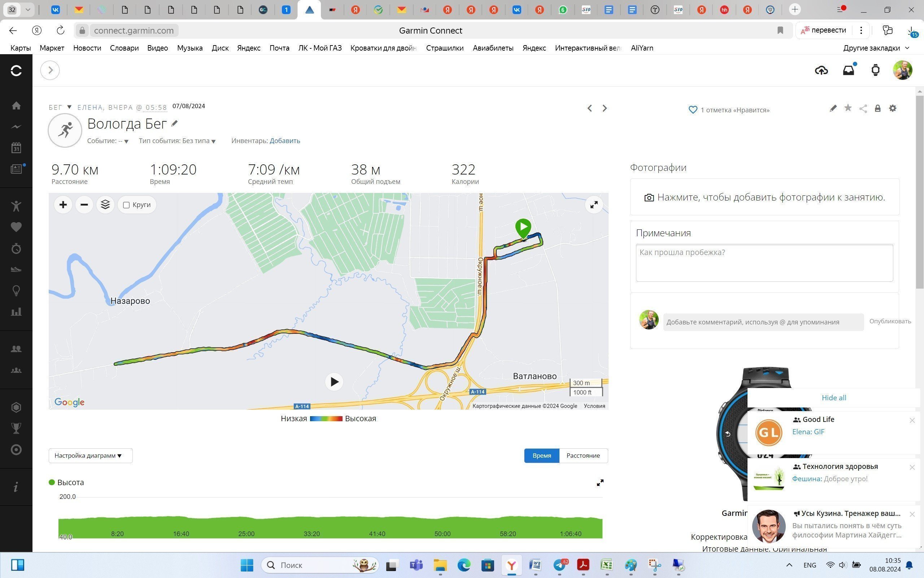Close the Технология здоровья notification
Image resolution: width=924 pixels, height=578 pixels.
coord(912,467)
